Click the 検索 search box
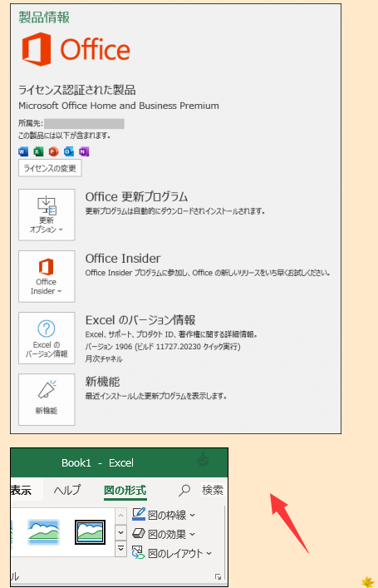This screenshot has height=588, width=378. point(213,490)
